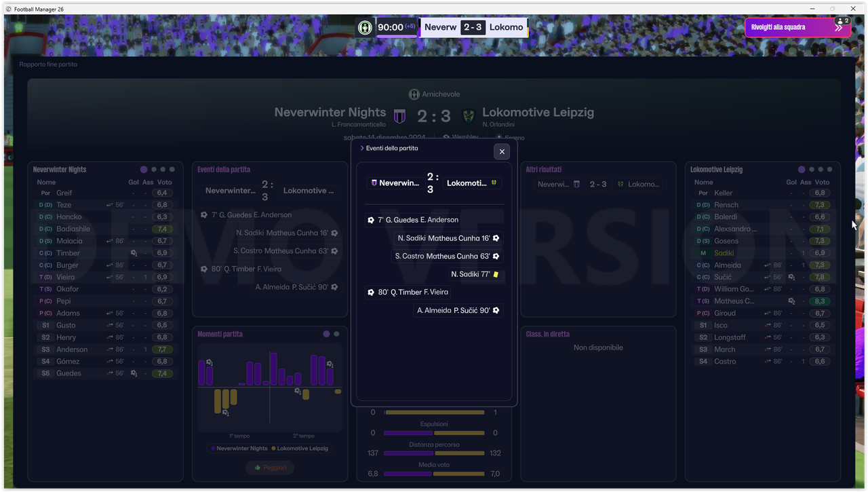The height and width of the screenshot is (492, 868).
Task: Click Lokomotive's second-half goal marker in Momenti partita
Action: 298,392
